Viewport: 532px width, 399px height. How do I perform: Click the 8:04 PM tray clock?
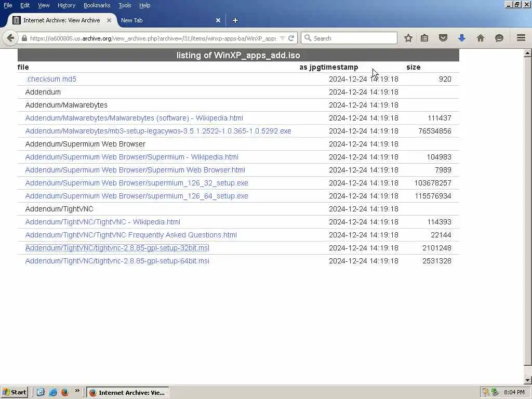point(514,393)
